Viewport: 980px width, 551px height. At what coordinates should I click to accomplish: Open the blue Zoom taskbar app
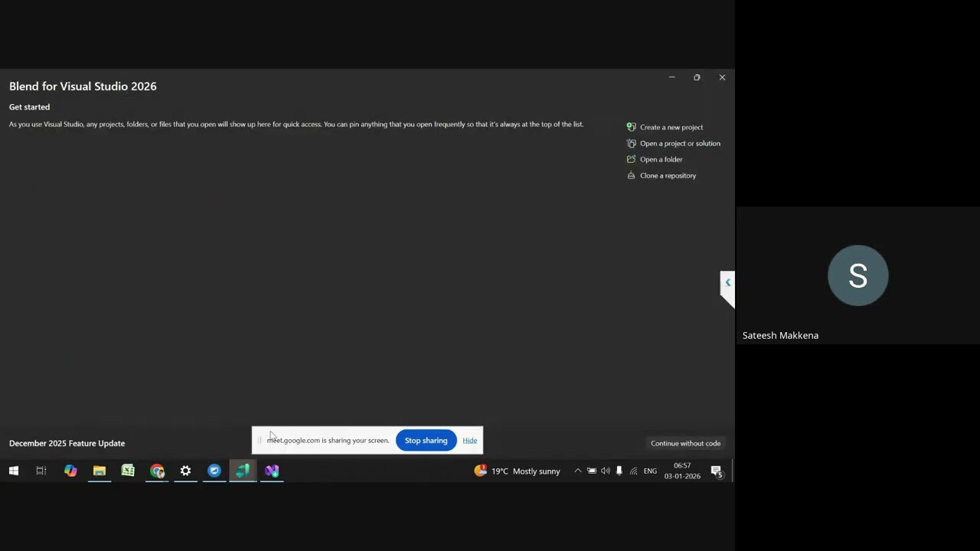click(x=214, y=471)
